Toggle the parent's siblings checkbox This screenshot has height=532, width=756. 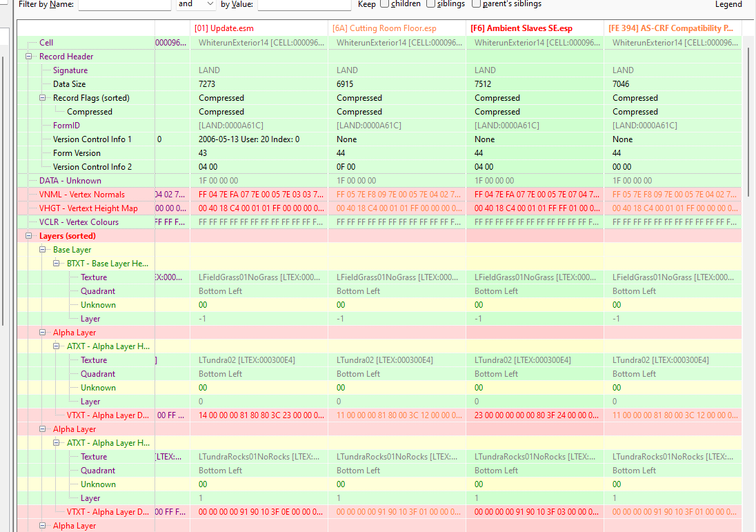point(476,4)
